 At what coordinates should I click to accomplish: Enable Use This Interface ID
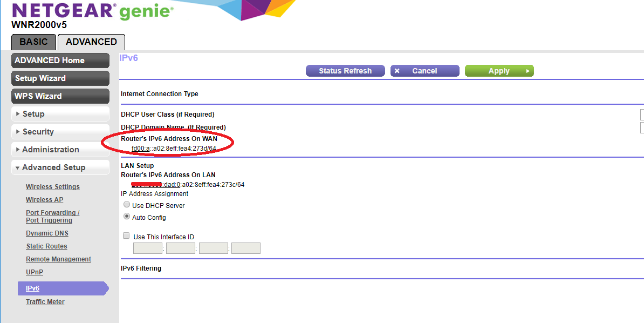tap(126, 235)
